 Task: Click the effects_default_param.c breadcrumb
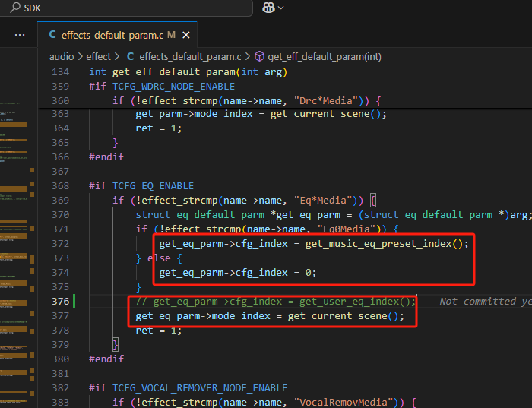point(190,57)
